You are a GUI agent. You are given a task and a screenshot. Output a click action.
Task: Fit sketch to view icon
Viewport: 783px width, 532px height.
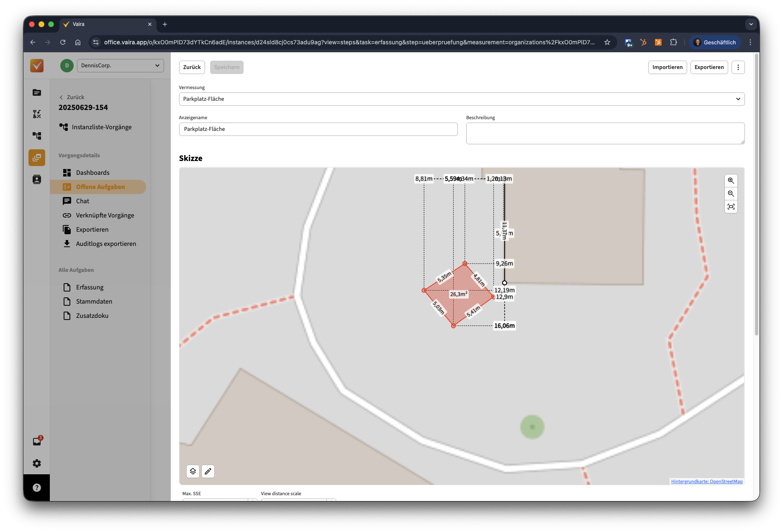pyautogui.click(x=731, y=207)
